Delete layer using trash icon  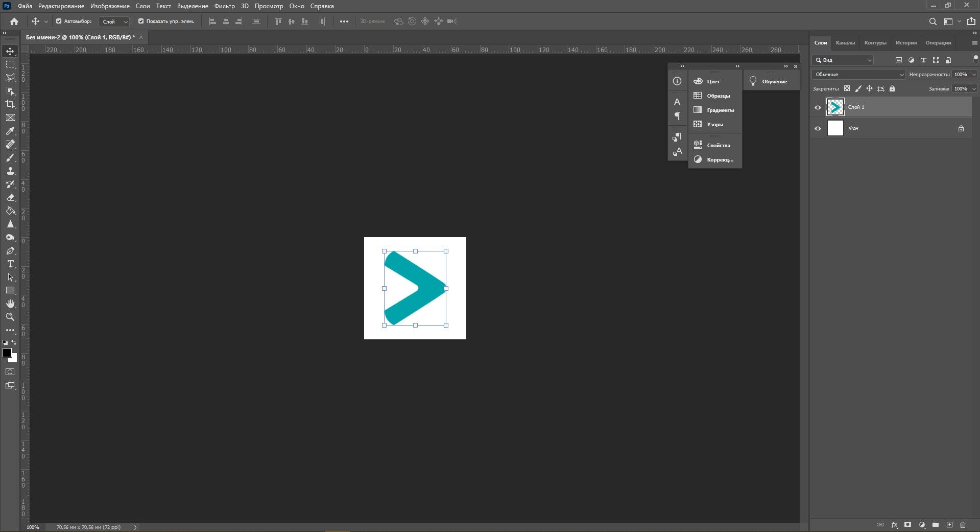coord(963,525)
